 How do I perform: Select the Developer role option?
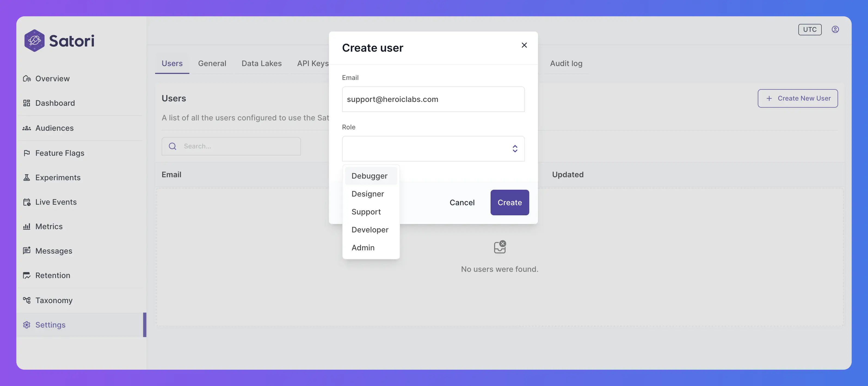[370, 229]
